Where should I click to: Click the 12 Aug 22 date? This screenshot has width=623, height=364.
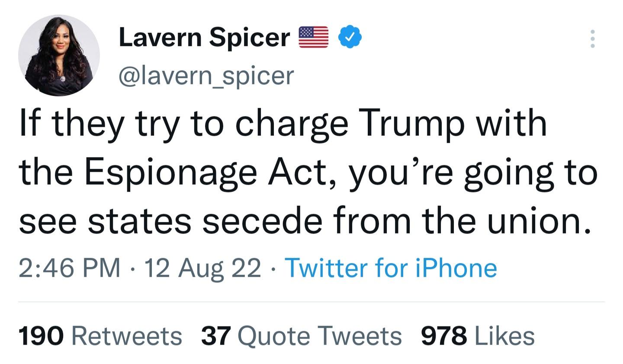point(202,268)
